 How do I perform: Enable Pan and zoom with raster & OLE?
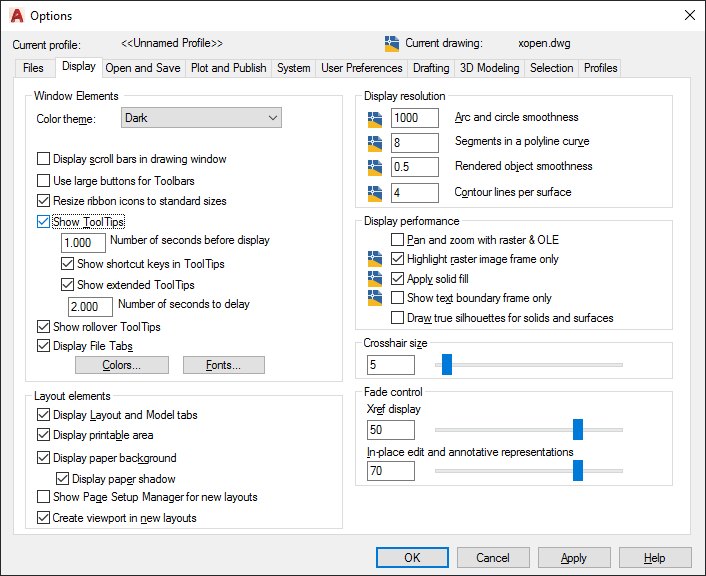coord(397,240)
